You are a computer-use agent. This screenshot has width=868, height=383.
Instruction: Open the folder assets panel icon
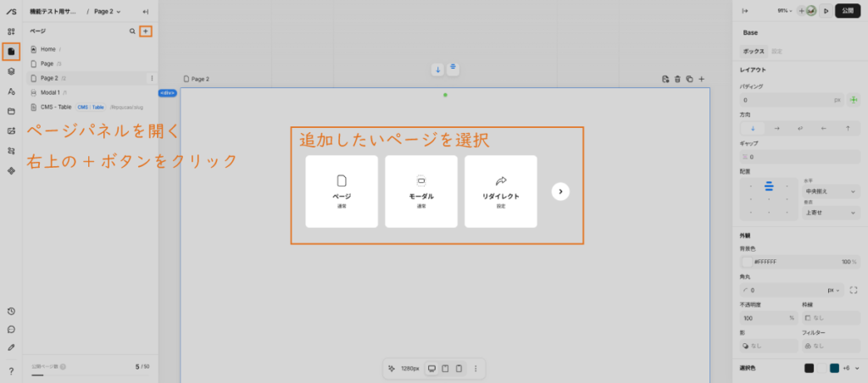(x=11, y=111)
